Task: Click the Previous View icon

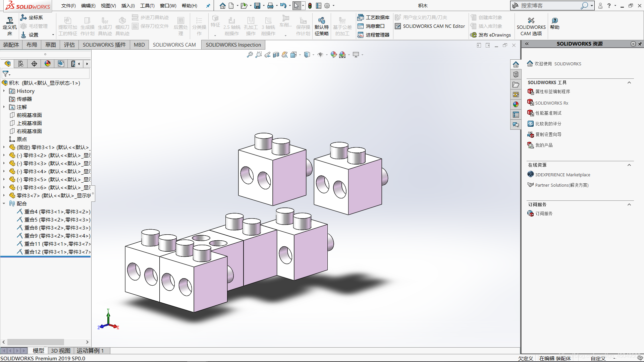Action: (x=267, y=55)
